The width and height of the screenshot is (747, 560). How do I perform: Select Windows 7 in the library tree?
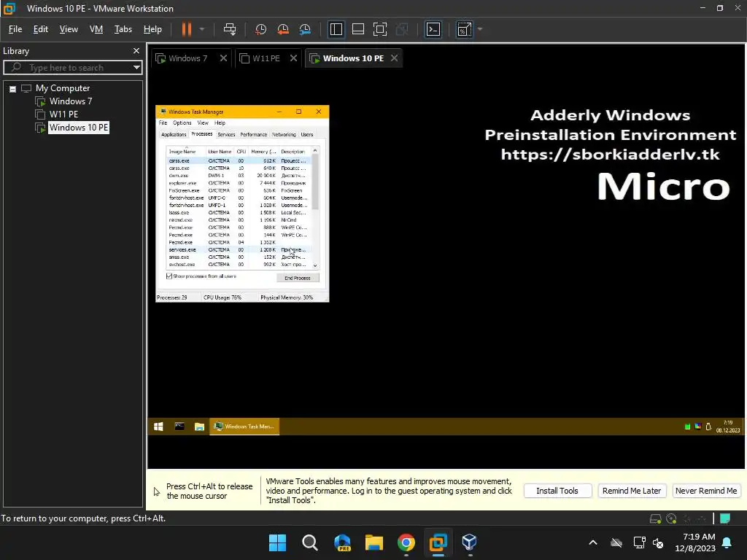coord(71,101)
